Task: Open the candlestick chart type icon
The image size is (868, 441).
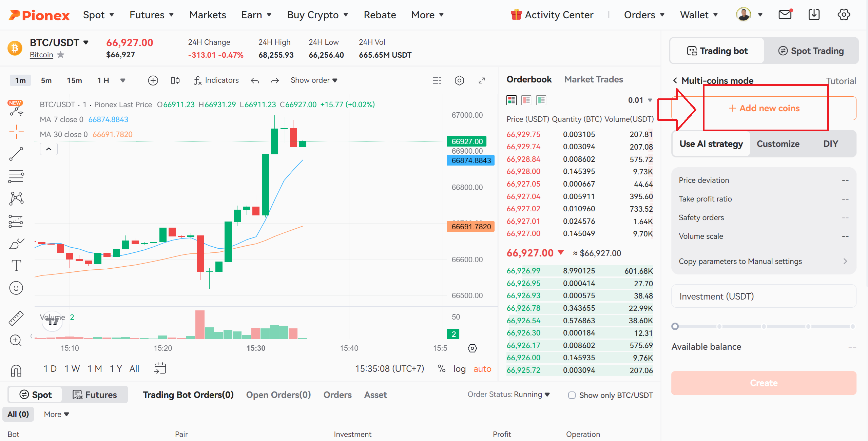Action: tap(175, 80)
